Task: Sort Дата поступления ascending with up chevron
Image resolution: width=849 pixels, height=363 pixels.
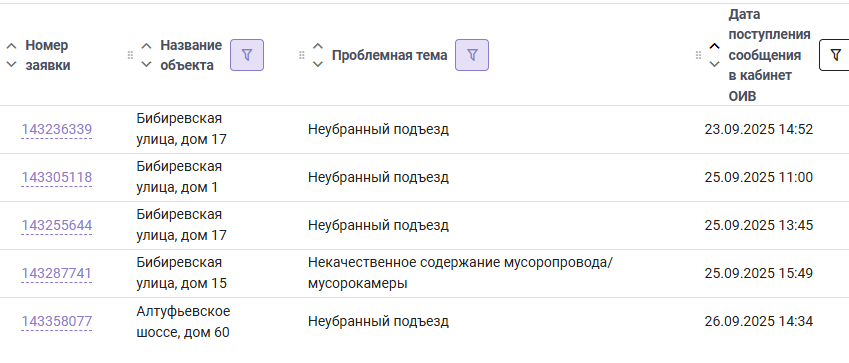Action: coord(715,46)
